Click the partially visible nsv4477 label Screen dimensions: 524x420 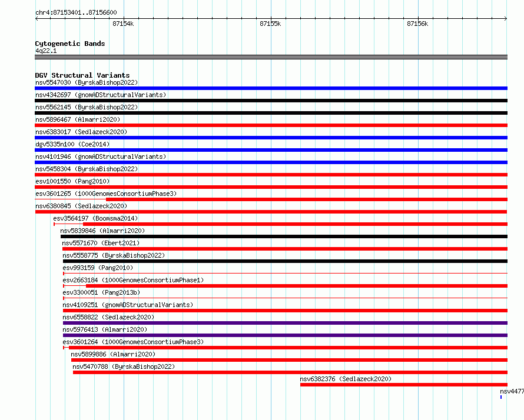tap(512, 391)
